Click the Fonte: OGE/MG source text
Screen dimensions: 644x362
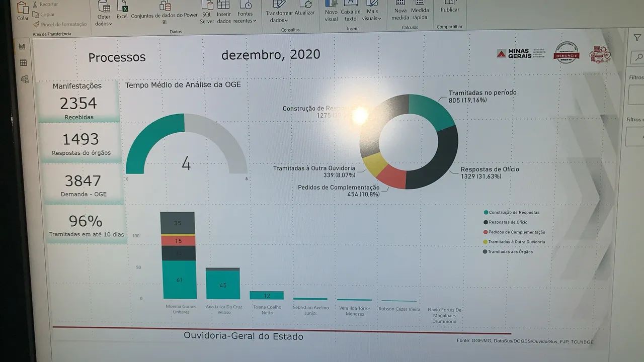(525, 342)
